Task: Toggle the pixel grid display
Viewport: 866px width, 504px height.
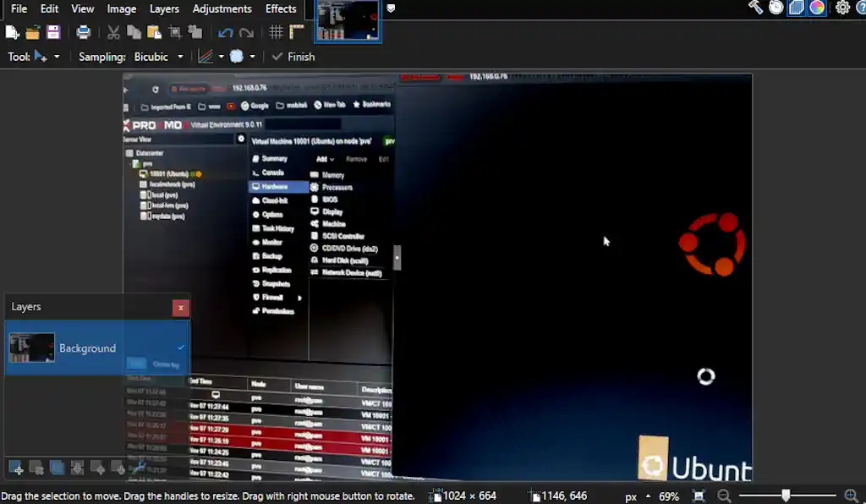Action: (x=276, y=33)
